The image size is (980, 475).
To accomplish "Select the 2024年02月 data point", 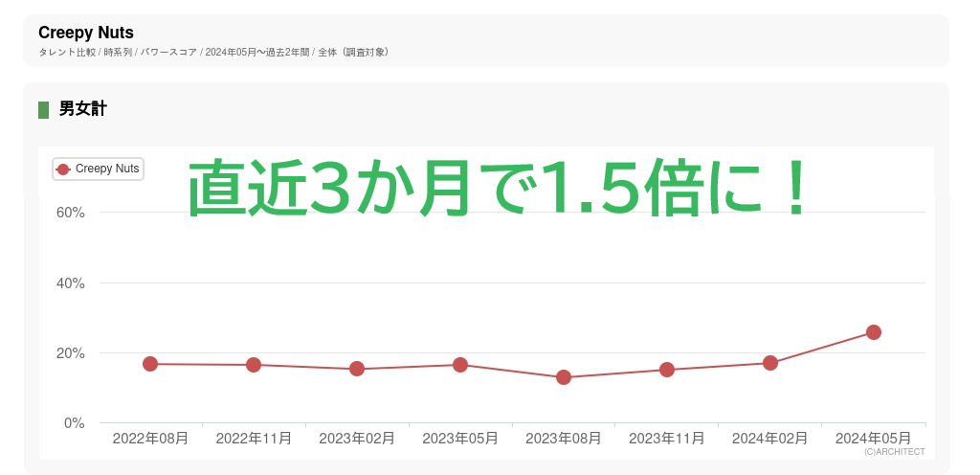I will click(x=769, y=363).
